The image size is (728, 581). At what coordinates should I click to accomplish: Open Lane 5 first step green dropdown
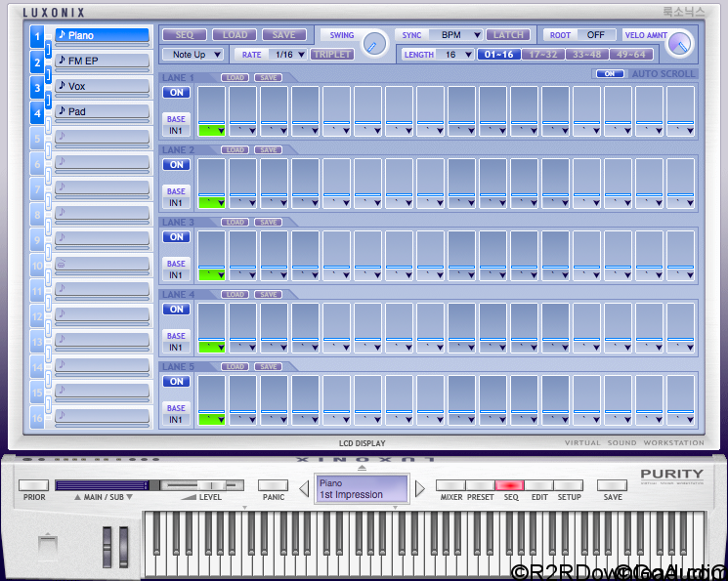coord(212,420)
